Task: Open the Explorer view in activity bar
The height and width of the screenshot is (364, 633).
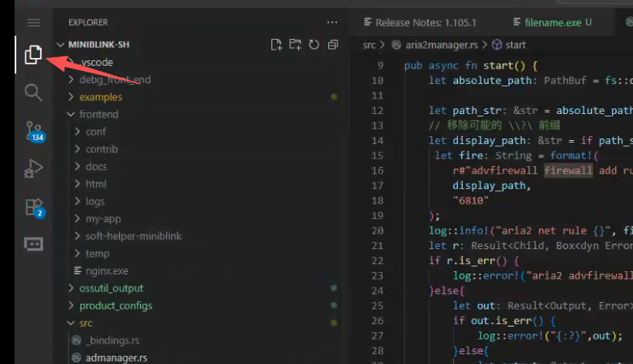Action: [x=33, y=55]
